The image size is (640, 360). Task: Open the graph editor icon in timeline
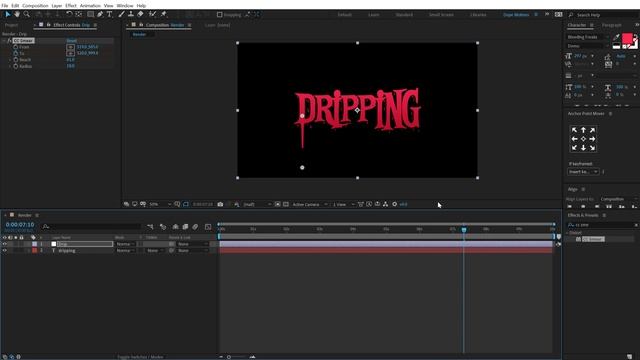click(208, 227)
